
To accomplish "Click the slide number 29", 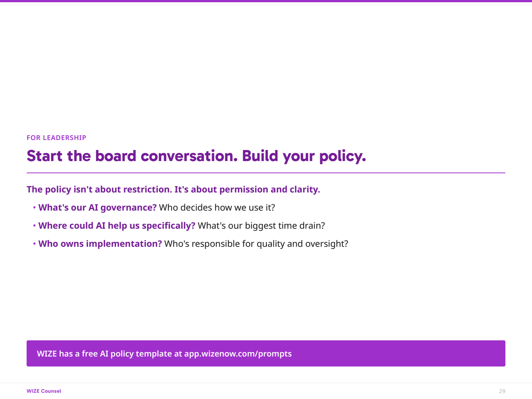I will (502, 391).
